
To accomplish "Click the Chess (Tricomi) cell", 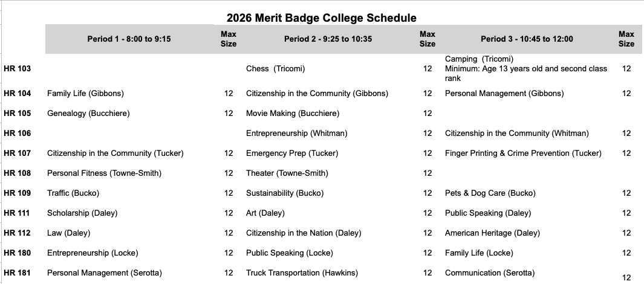I will 276,69.
